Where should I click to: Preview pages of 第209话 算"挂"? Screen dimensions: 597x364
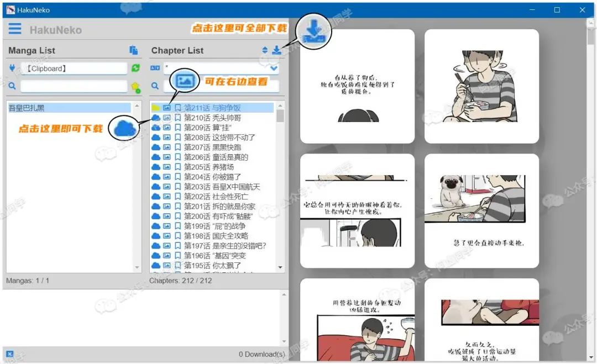167,128
